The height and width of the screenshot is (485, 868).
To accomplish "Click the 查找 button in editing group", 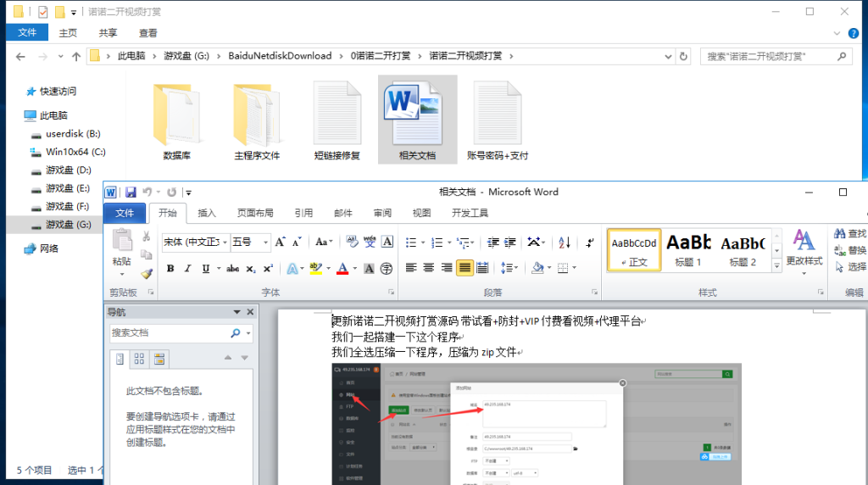I will [x=850, y=234].
